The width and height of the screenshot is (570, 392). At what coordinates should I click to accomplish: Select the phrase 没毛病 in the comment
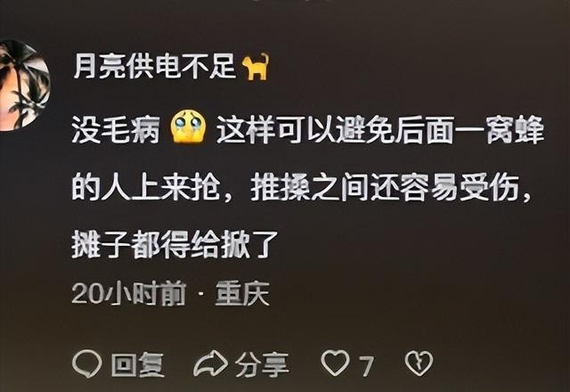116,129
